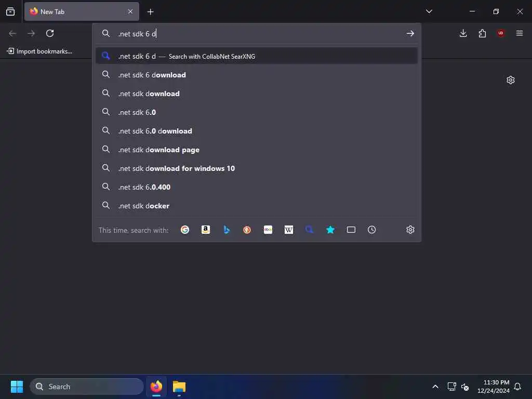The height and width of the screenshot is (399, 532).
Task: Open the notifications bell icon
Action: tap(518, 387)
